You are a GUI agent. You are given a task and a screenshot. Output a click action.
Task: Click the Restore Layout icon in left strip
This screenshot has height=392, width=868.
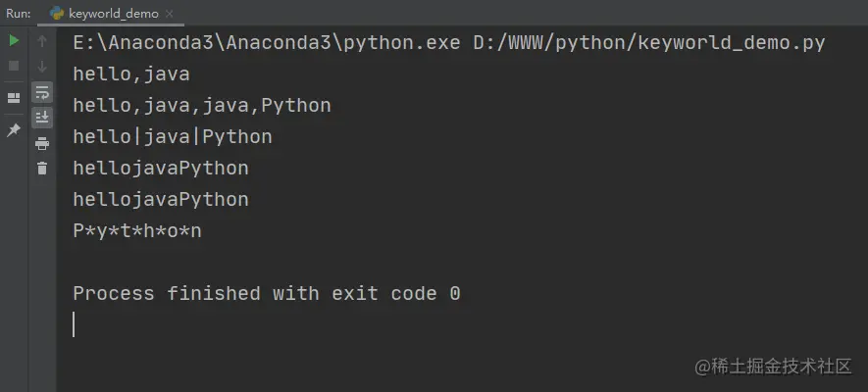tap(14, 98)
